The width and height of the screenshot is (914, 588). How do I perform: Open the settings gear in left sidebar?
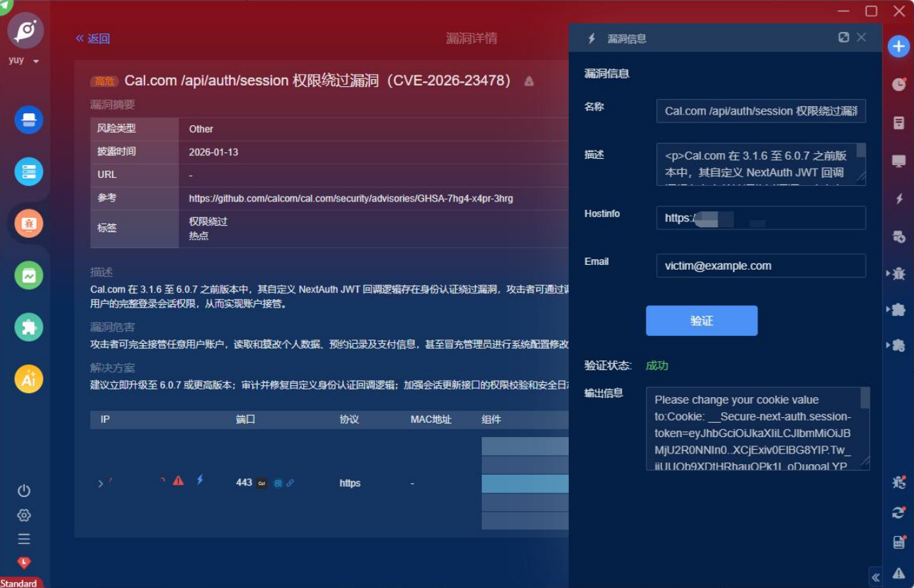coord(24,515)
